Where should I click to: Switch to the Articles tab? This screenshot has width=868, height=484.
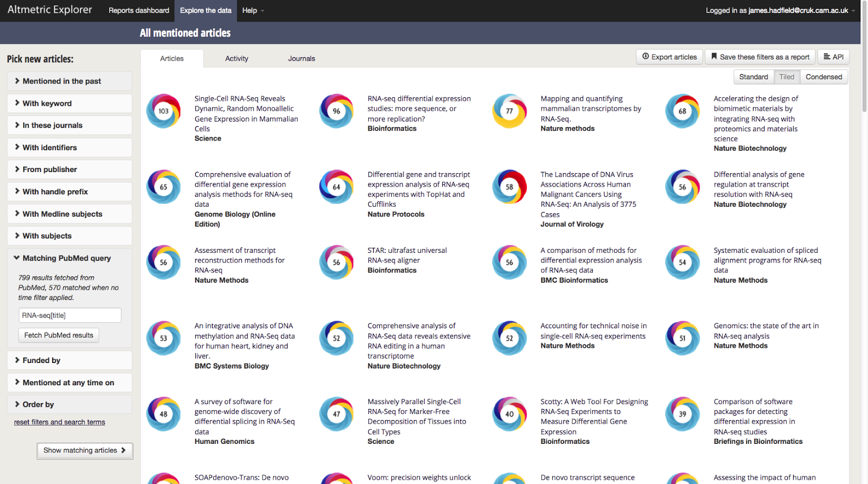[x=172, y=59]
